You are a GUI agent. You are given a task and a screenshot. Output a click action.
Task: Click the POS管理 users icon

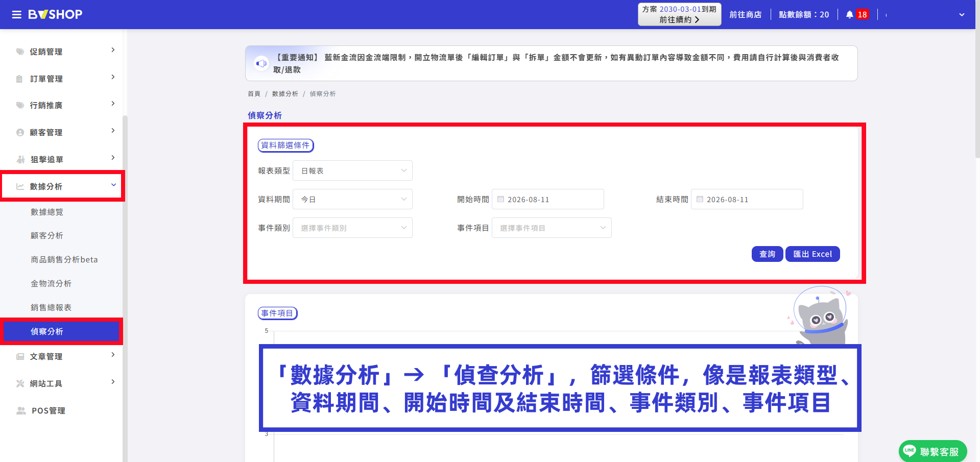tap(21, 410)
